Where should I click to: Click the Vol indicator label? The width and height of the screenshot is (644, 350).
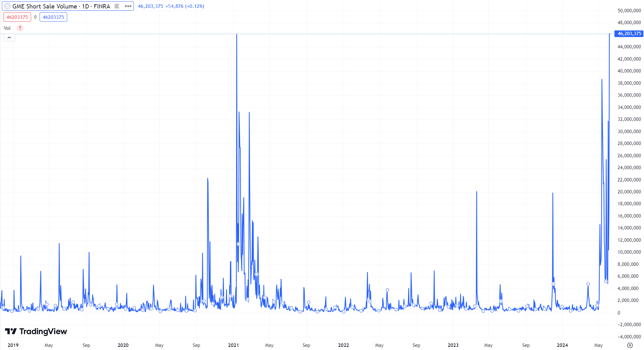point(7,28)
